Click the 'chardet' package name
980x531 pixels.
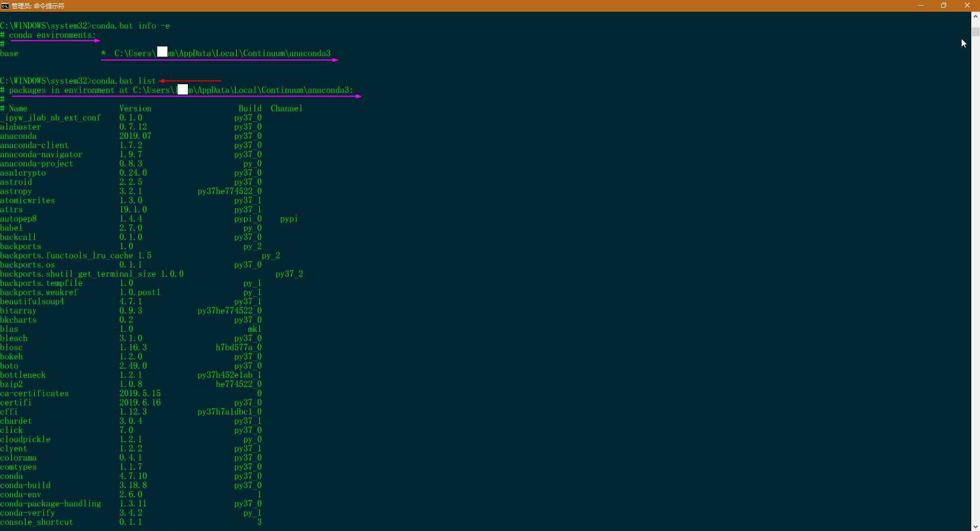[16, 421]
